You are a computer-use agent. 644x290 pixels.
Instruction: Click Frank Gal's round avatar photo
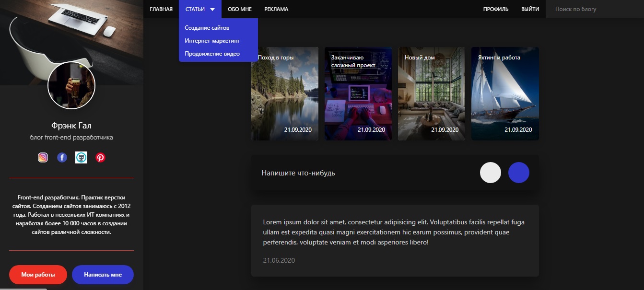pos(71,85)
